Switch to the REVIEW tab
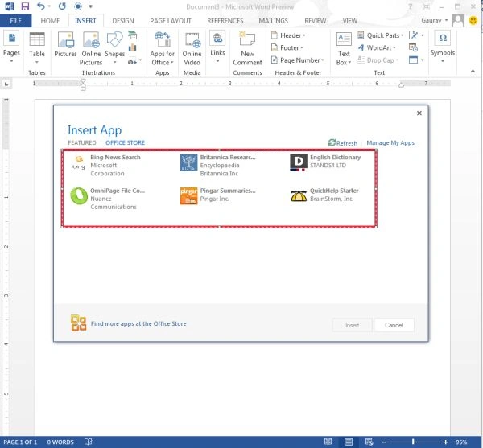 point(315,21)
